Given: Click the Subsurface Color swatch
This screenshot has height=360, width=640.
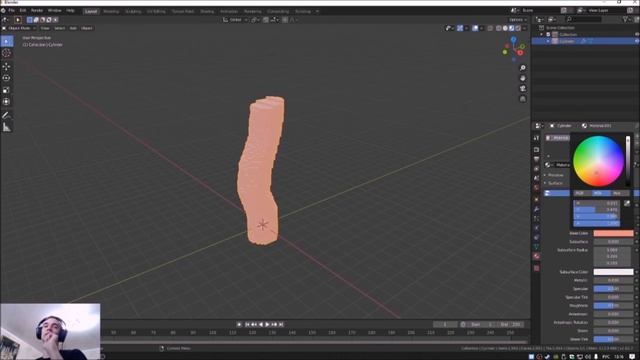Looking at the screenshot, I should pos(613,272).
